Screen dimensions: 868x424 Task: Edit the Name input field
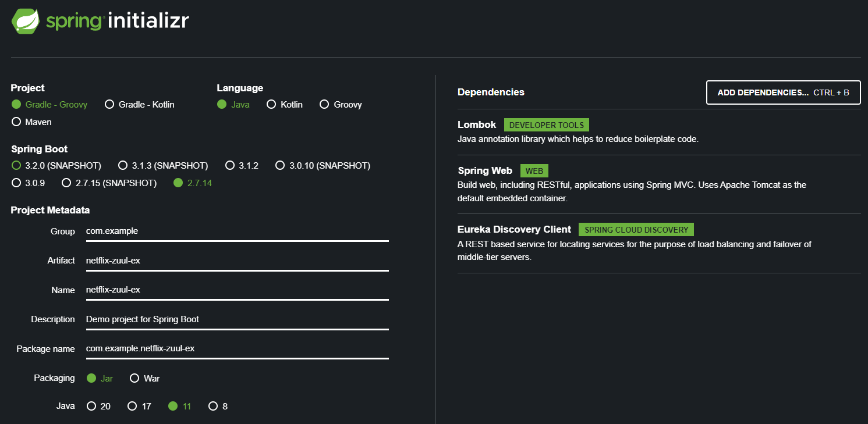click(x=238, y=290)
